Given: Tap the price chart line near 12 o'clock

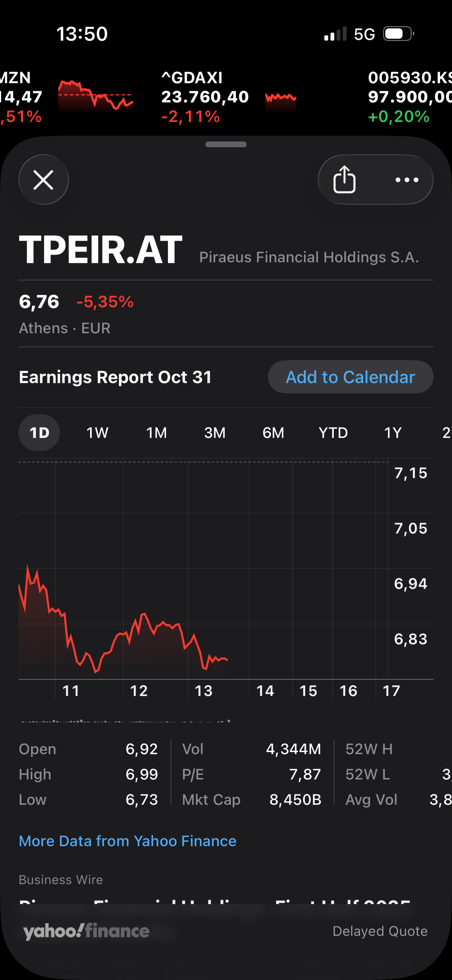Looking at the screenshot, I should tap(123, 633).
